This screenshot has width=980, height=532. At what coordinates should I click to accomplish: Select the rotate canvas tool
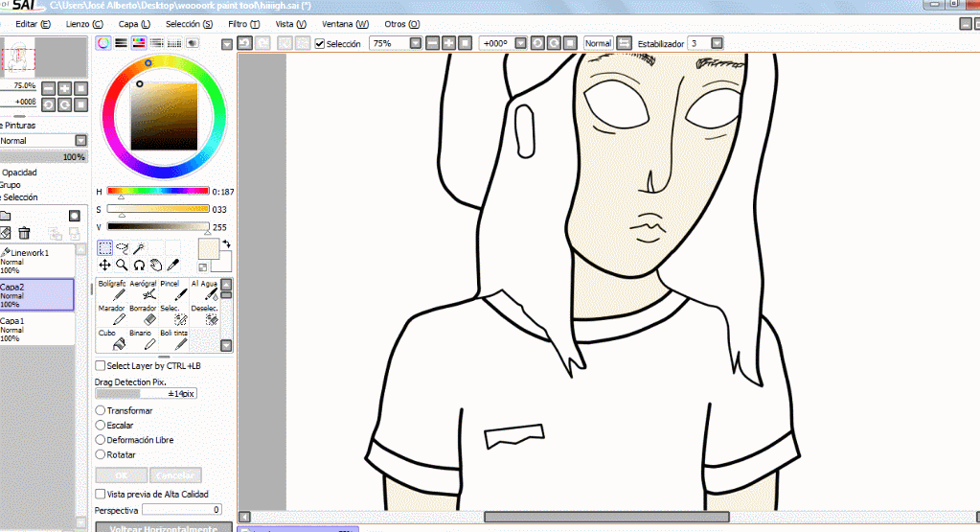139,266
